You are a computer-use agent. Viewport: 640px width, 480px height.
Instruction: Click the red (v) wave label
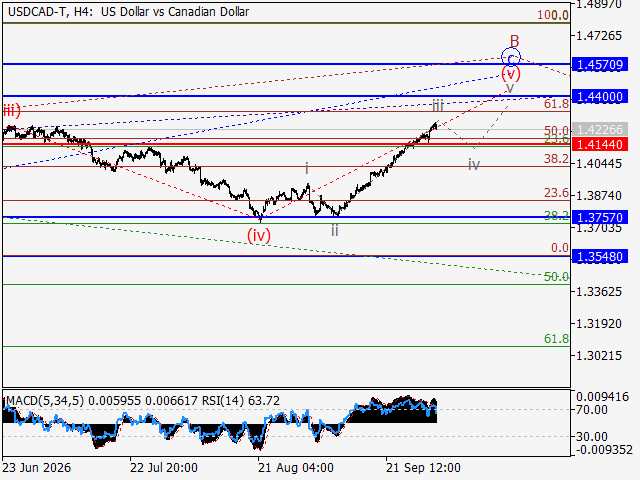click(511, 74)
